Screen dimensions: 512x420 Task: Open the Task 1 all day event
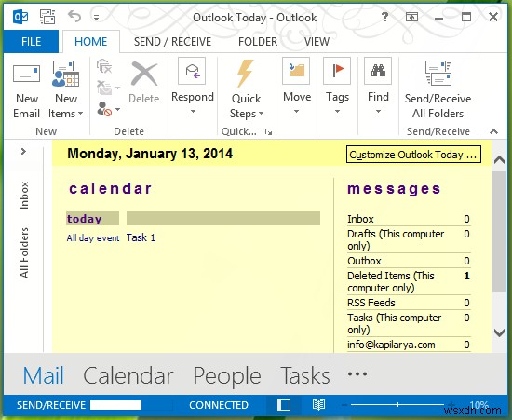tap(141, 237)
